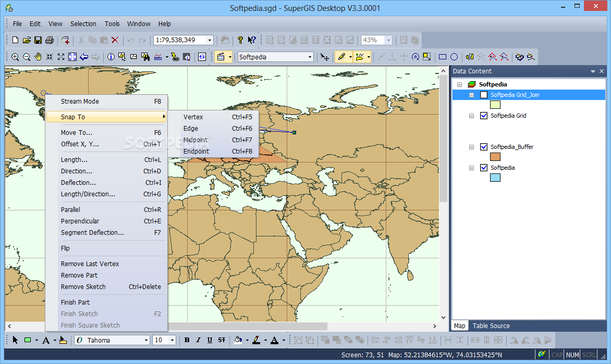Toggle bold text formatting
The image size is (611, 364).
click(x=187, y=340)
